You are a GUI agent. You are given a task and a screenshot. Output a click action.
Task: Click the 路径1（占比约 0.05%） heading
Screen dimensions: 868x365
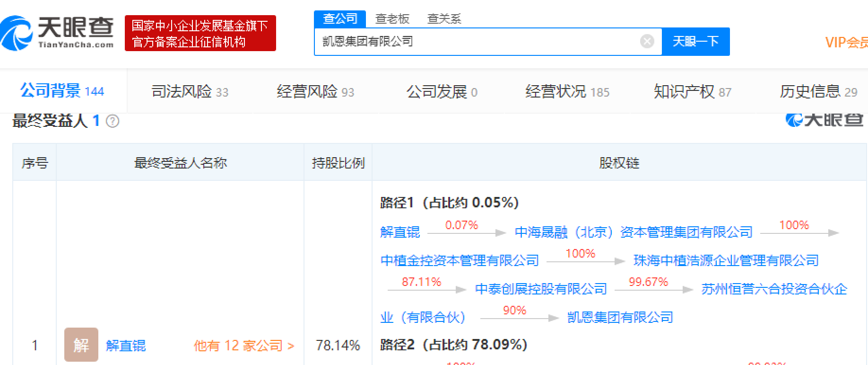[450, 203]
